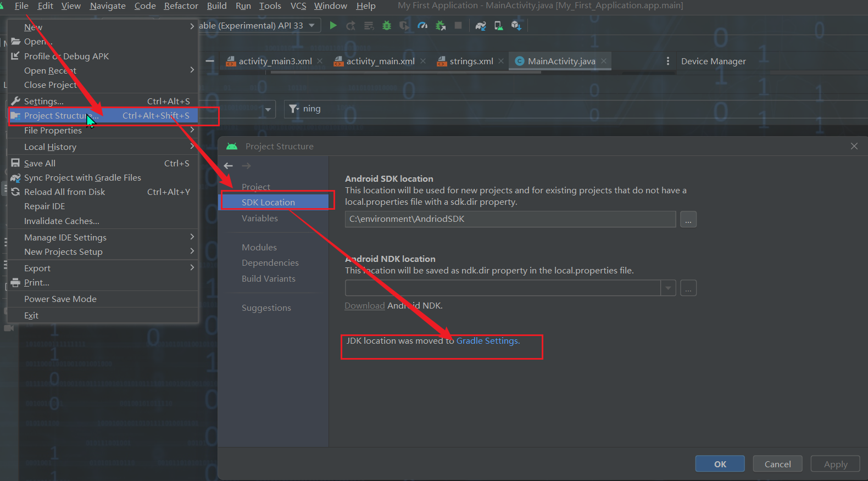This screenshot has width=868, height=481.
Task: Open the Android NDK location dropdown arrow
Action: point(668,288)
